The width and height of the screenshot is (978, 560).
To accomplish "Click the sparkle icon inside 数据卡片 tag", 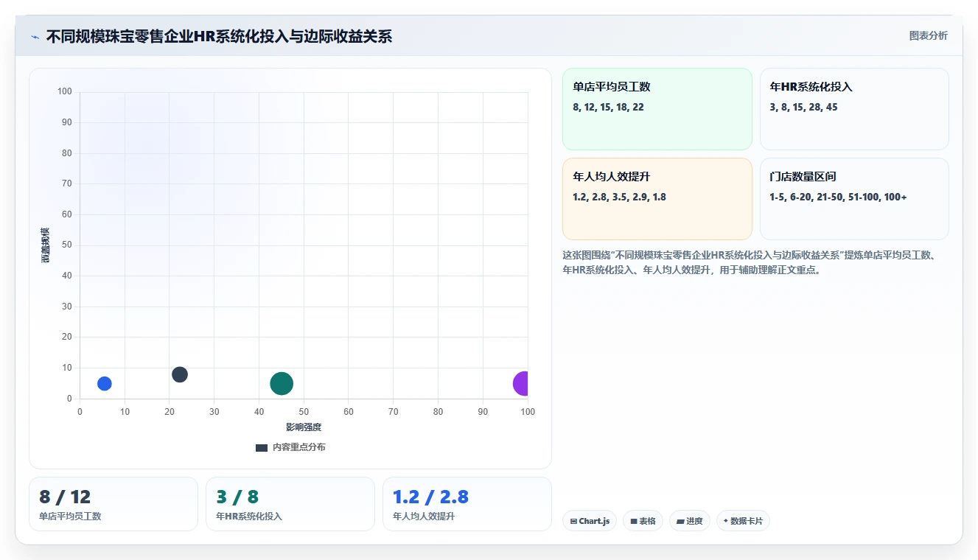I will [726, 521].
